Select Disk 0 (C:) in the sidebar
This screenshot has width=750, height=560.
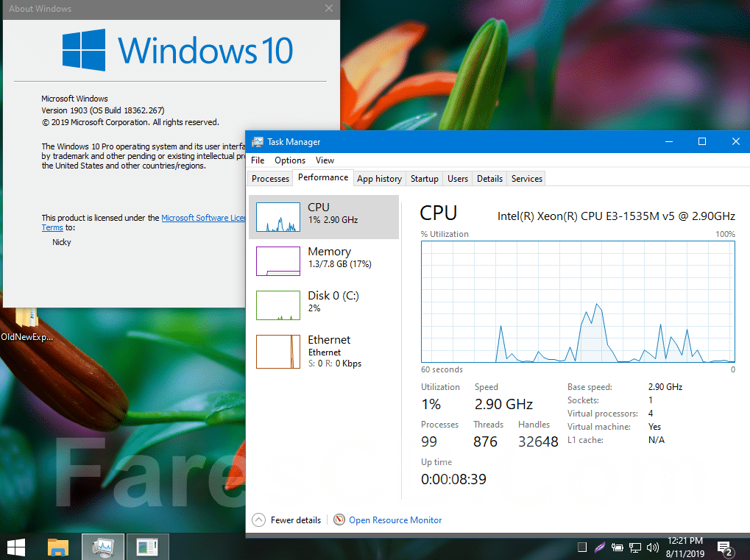[x=324, y=305]
